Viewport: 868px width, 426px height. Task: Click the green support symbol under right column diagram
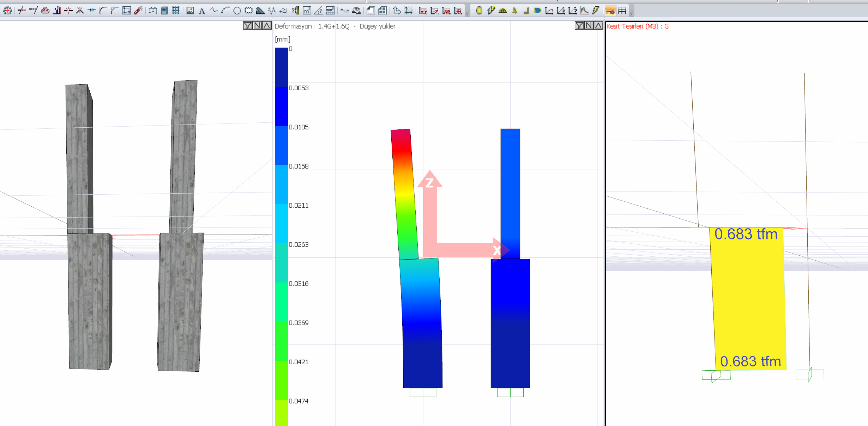pos(810,374)
